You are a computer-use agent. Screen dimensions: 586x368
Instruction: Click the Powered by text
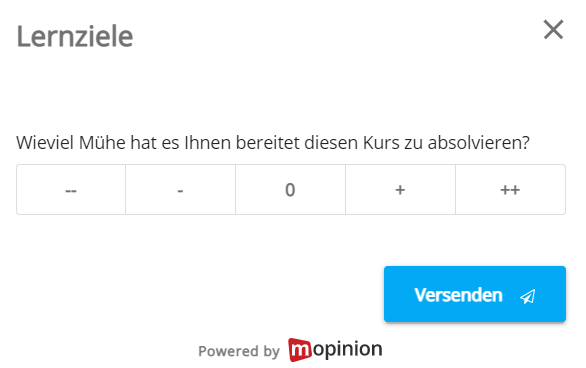(x=239, y=351)
